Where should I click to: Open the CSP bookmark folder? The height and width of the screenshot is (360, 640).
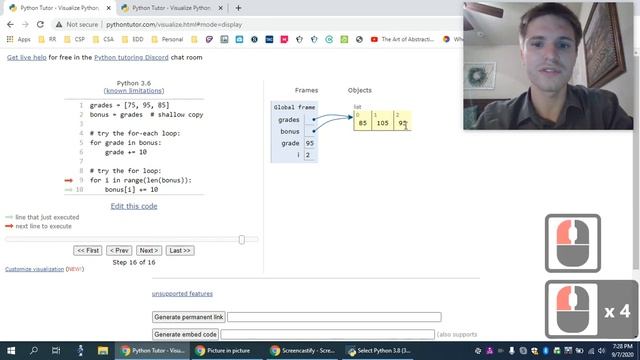[74, 39]
